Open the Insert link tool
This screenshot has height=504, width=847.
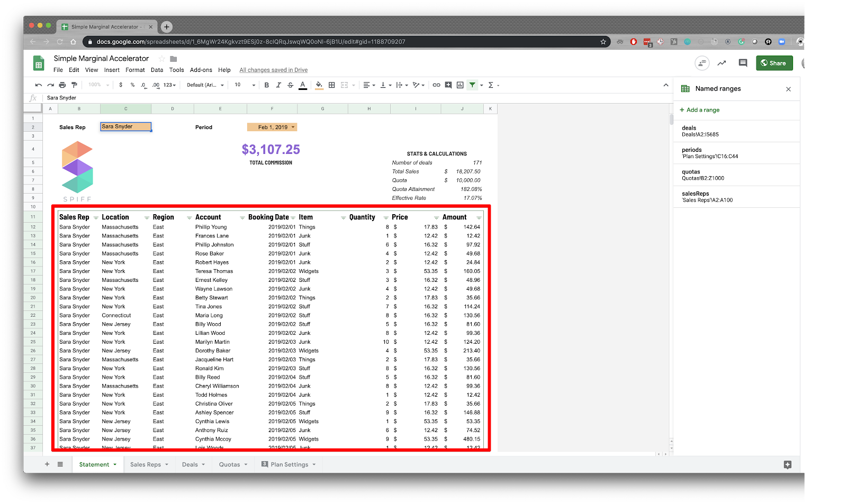(x=436, y=85)
